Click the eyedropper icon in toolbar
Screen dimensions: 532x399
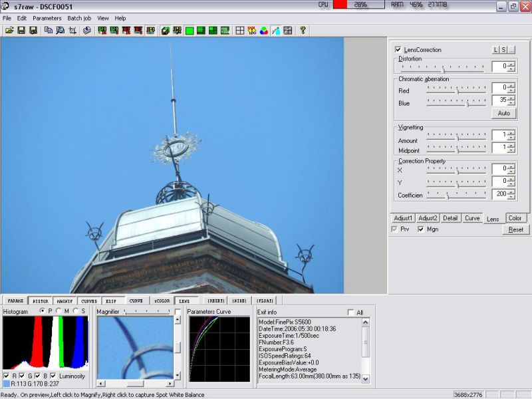tap(275, 31)
